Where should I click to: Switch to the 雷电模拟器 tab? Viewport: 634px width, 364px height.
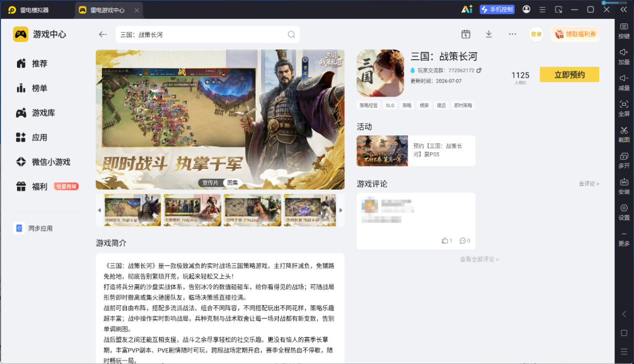click(x=28, y=10)
